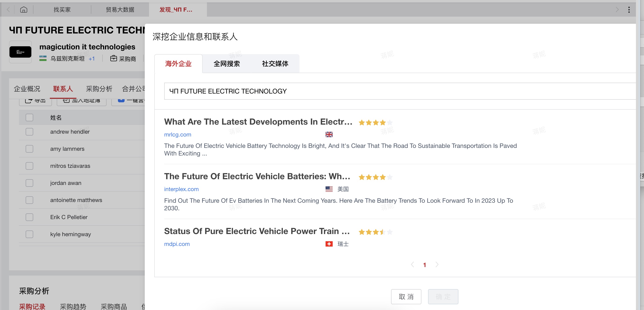Click the company logo thumbnail
This screenshot has width=644, height=310.
tap(20, 52)
